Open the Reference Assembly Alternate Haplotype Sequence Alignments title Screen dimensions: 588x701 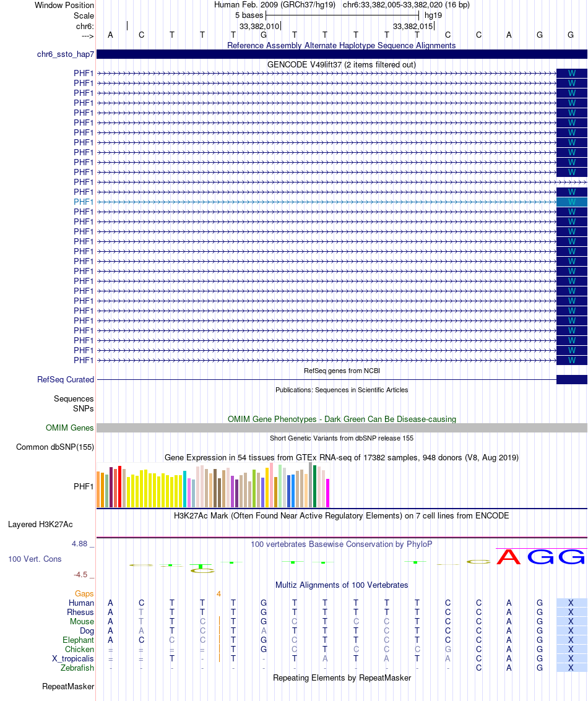pos(341,46)
